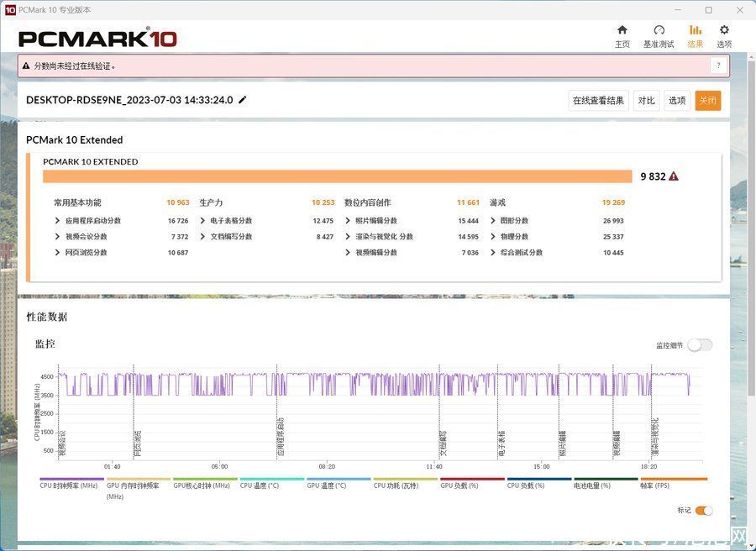
Task: Click the 渲染与视觉化 marker on the chart
Action: (x=654, y=438)
